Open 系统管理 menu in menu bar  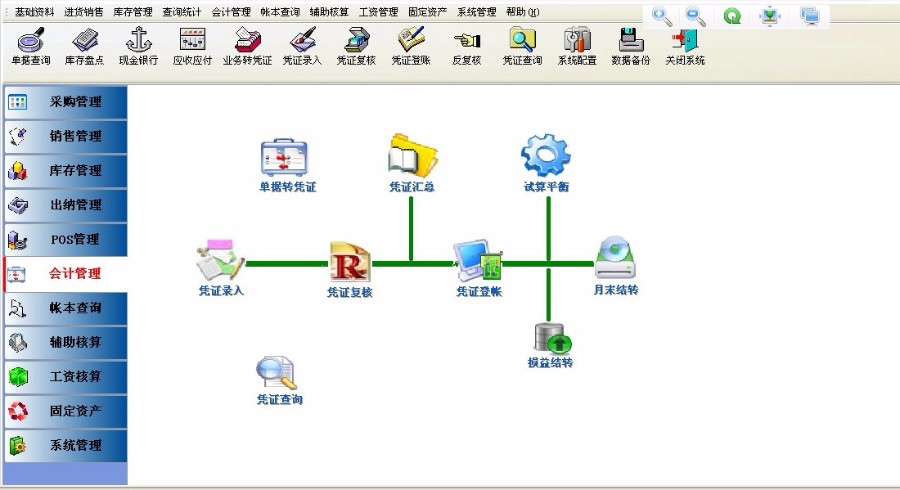[476, 12]
